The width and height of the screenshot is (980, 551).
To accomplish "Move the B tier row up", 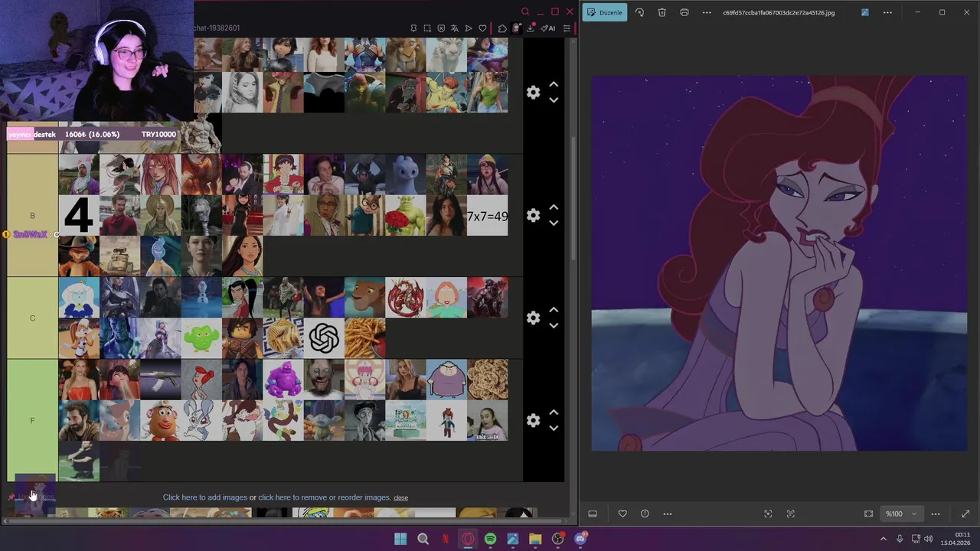I will click(x=554, y=207).
